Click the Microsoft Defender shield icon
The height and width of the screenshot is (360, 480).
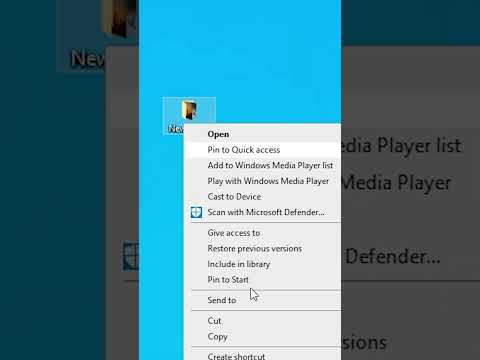(196, 212)
